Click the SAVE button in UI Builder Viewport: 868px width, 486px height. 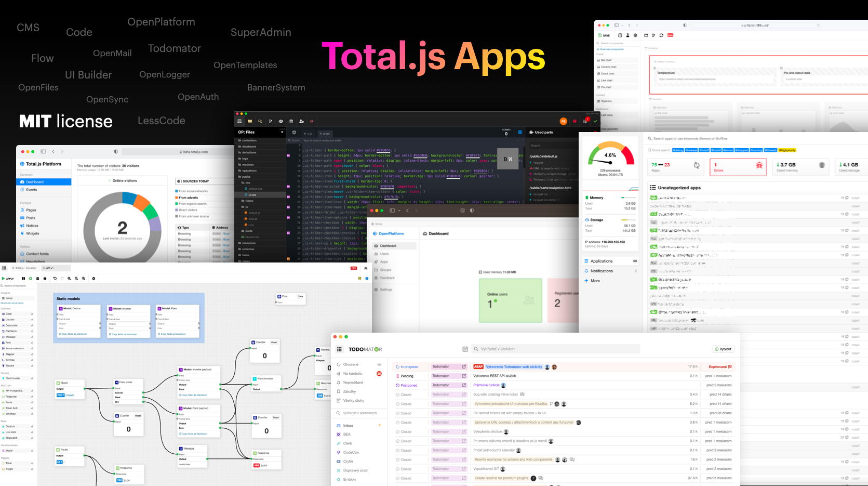click(604, 35)
